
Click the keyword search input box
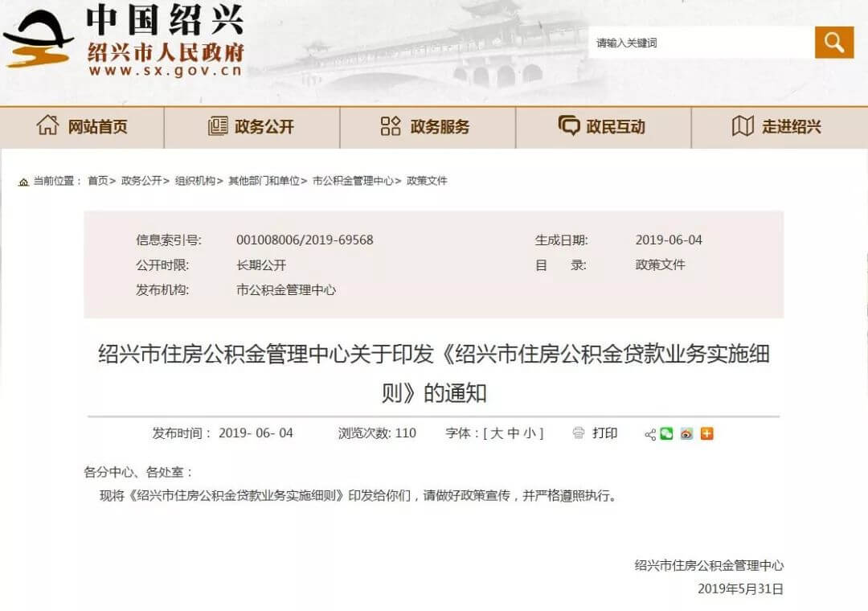699,42
